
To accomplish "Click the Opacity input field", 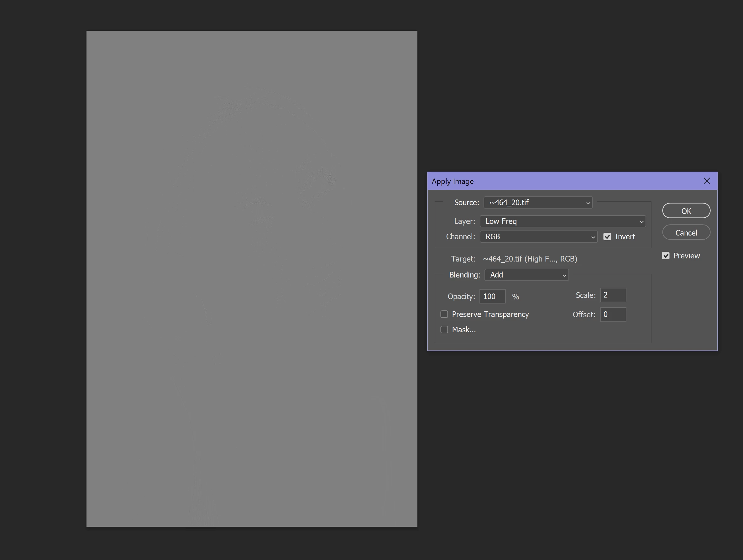I will (492, 297).
